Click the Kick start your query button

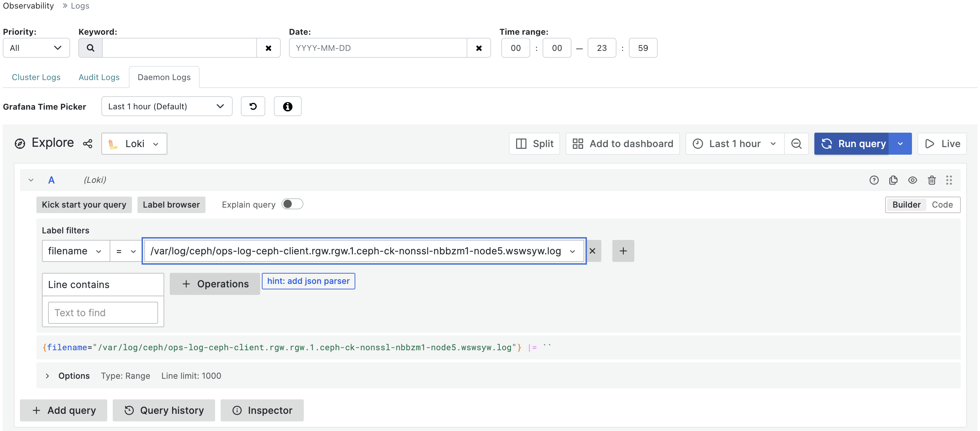click(83, 204)
